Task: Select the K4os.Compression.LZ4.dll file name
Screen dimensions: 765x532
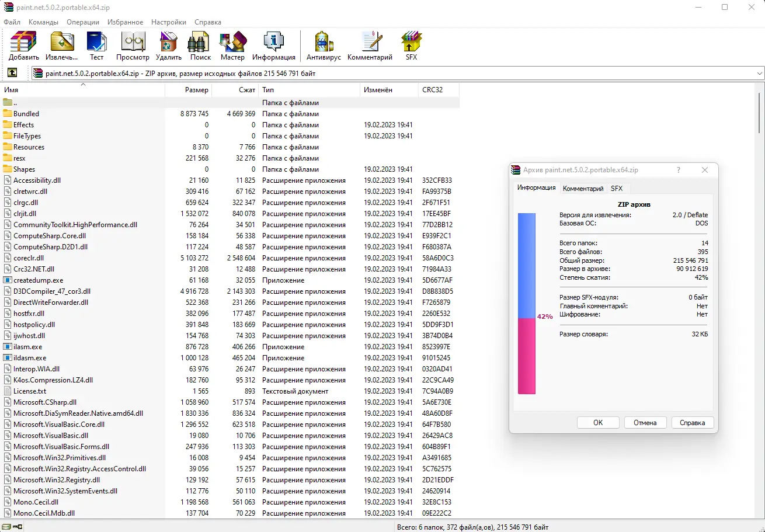Action: pyautogui.click(x=53, y=380)
